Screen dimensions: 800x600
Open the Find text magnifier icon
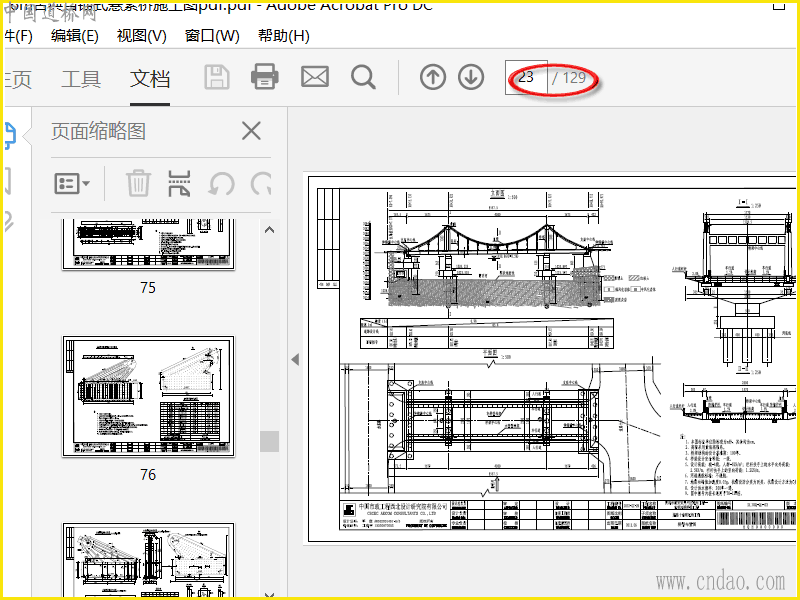click(x=363, y=78)
